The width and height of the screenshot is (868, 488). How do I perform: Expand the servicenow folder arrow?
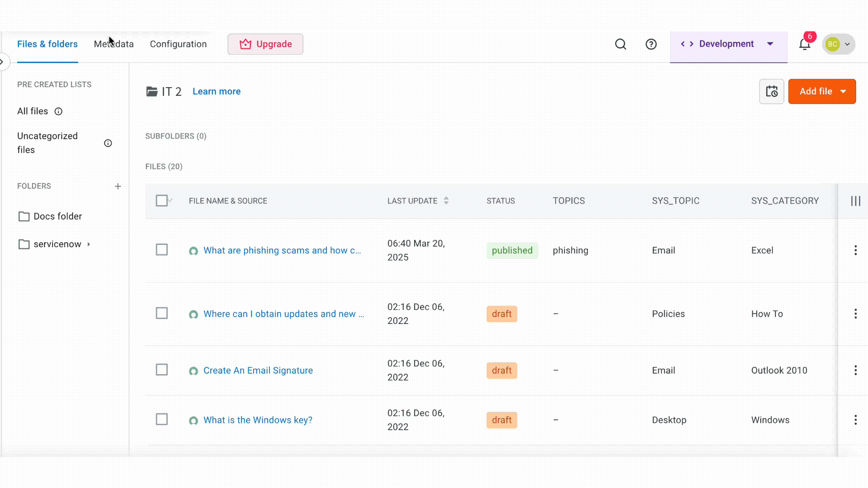click(x=89, y=244)
